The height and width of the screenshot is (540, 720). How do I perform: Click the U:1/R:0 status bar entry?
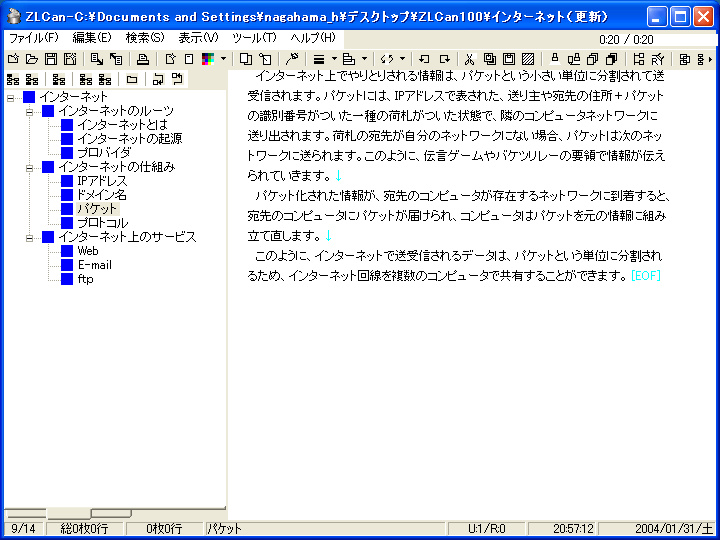point(487,529)
